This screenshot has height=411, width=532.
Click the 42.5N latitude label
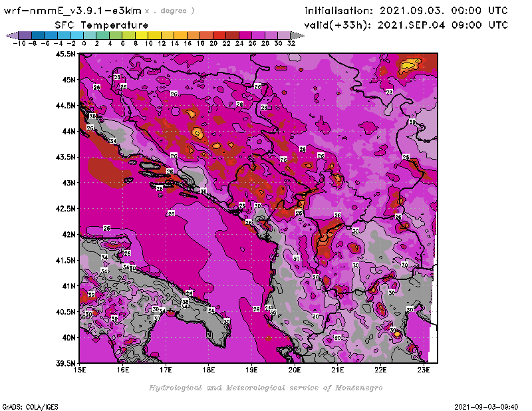click(65, 209)
